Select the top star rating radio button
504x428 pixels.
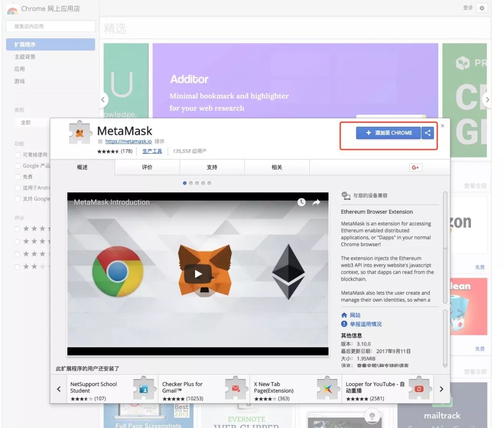click(17, 229)
